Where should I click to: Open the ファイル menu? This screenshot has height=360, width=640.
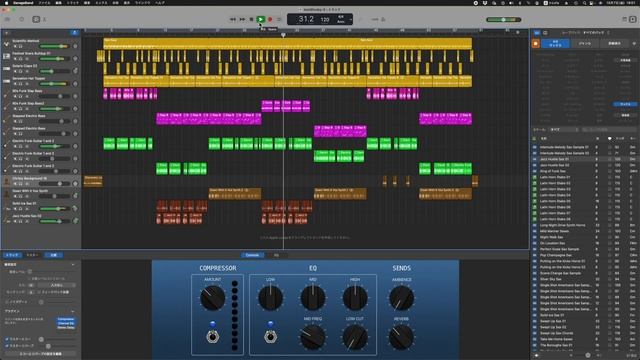click(x=44, y=2)
